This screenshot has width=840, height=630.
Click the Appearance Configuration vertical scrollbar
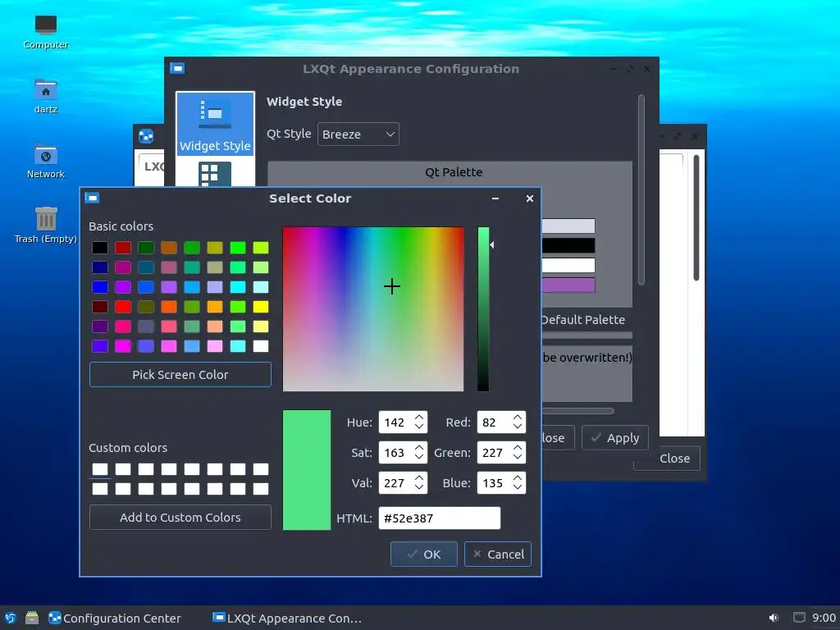641,189
